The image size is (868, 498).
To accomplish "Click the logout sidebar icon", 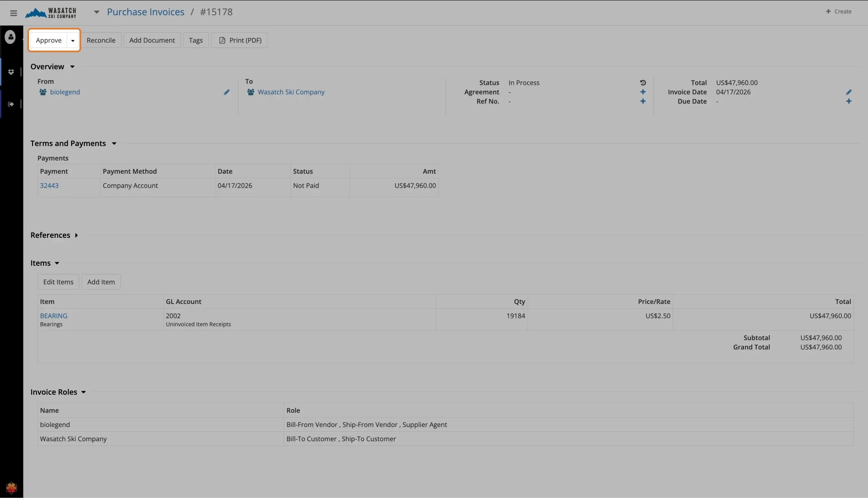I will (11, 104).
